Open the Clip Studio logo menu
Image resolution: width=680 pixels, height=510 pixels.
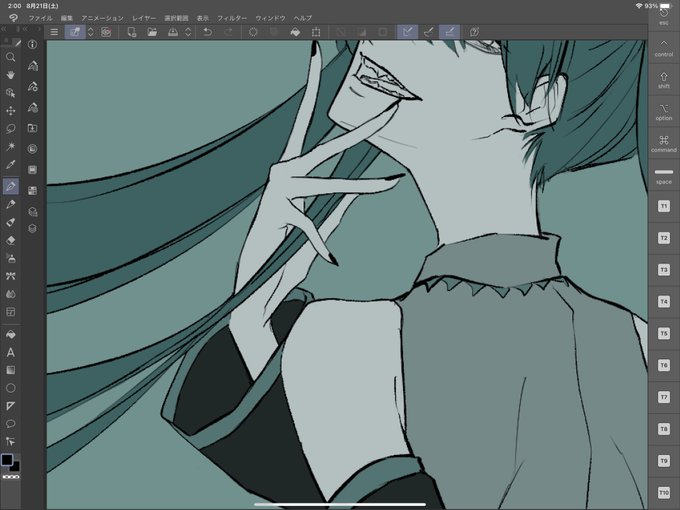tap(13, 18)
